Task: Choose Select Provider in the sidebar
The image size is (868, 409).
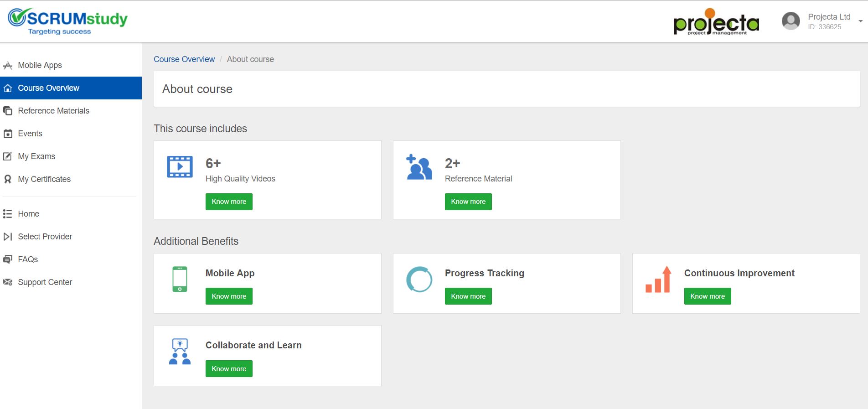Action: (x=45, y=237)
